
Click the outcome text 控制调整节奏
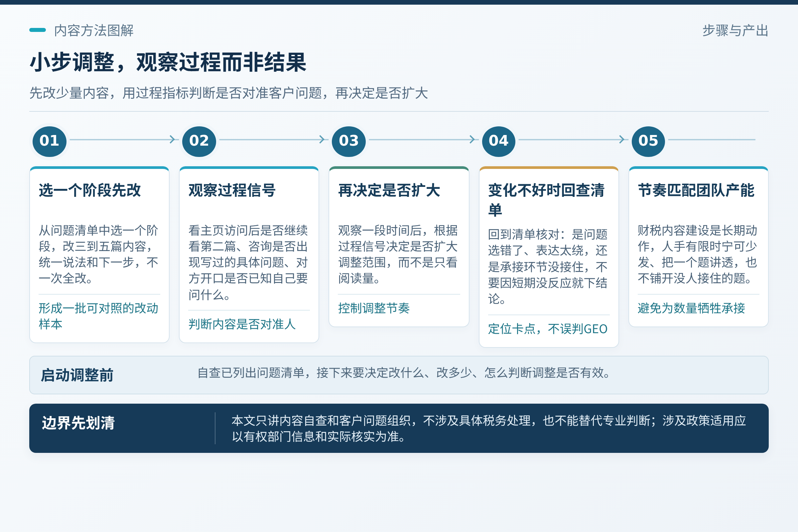pos(374,309)
